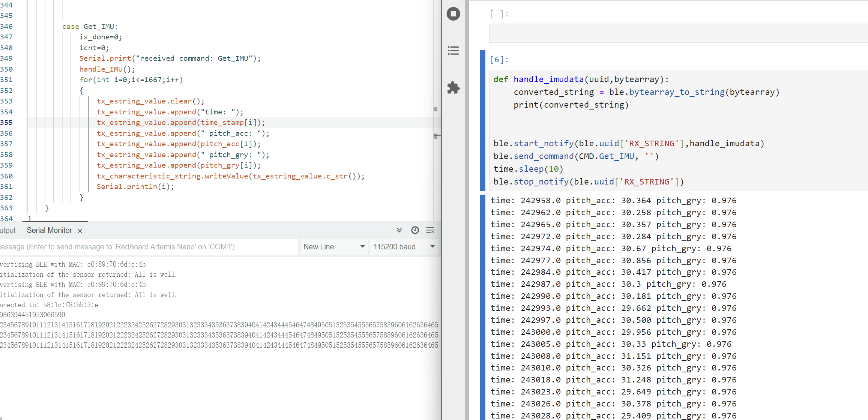Click output row 'time: 242974.0 pitch_acc: 30.67'

pyautogui.click(x=611, y=249)
